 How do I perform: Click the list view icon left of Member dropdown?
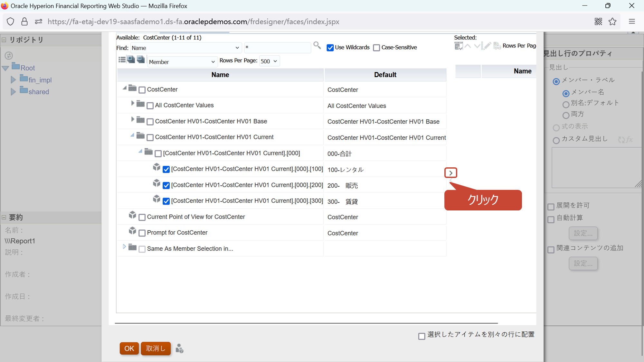click(122, 60)
